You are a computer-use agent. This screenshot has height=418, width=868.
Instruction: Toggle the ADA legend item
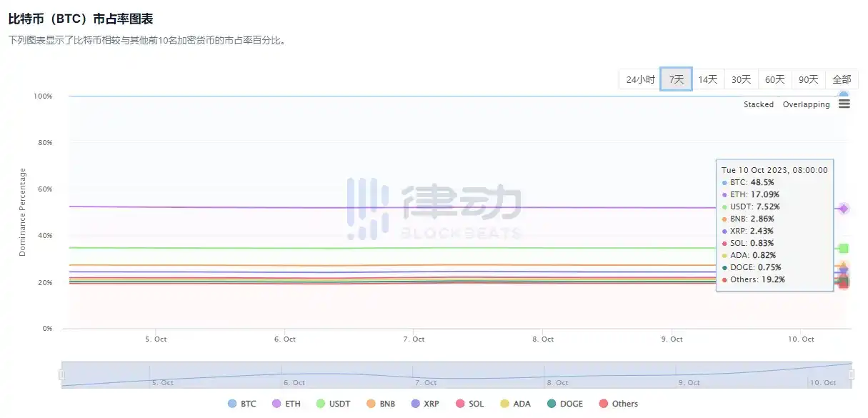(515, 404)
